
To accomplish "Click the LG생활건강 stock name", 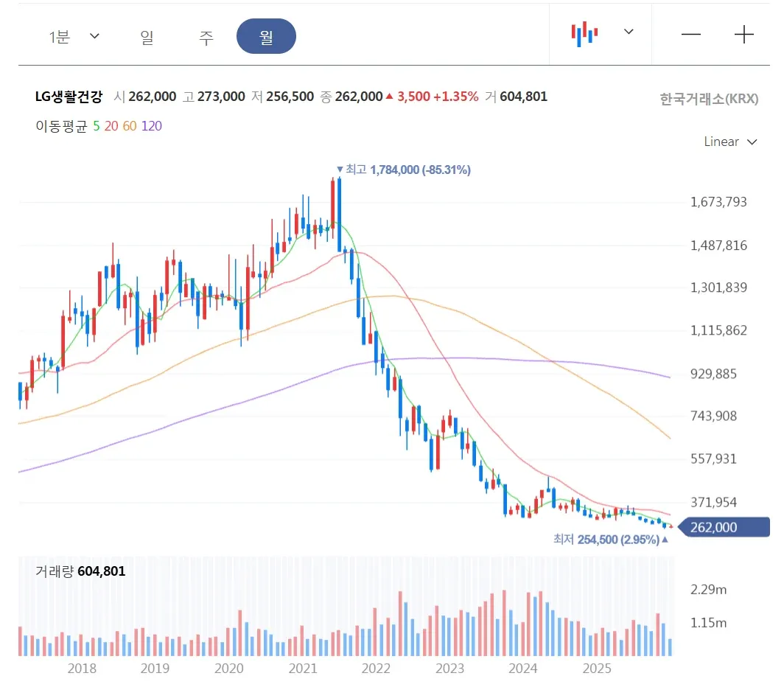I will click(69, 96).
